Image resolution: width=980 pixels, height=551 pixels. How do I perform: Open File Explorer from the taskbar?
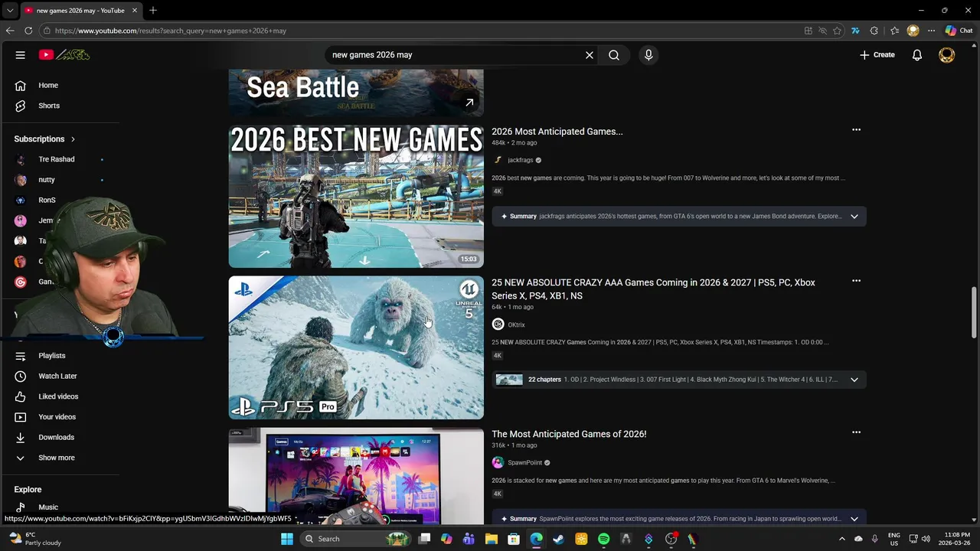pos(491,539)
